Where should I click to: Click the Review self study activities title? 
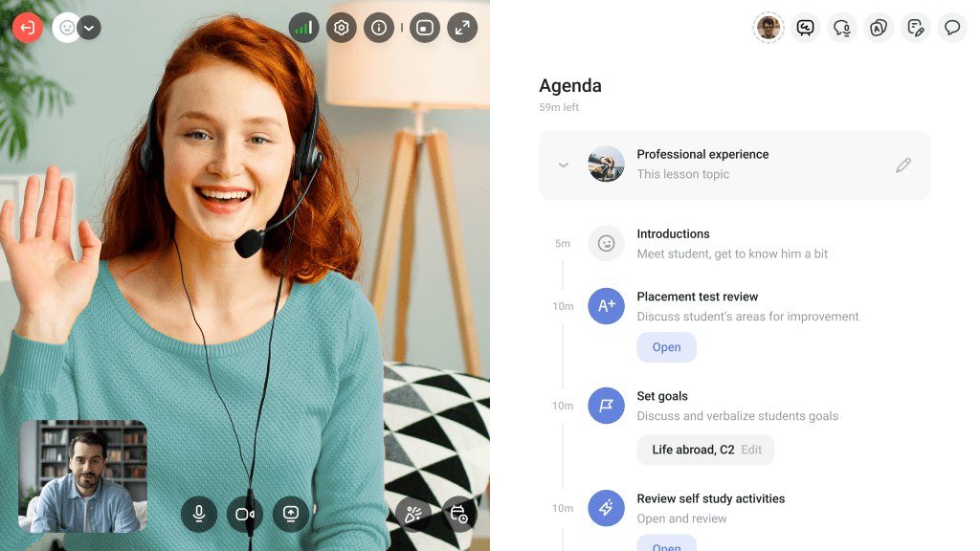pyautogui.click(x=711, y=498)
